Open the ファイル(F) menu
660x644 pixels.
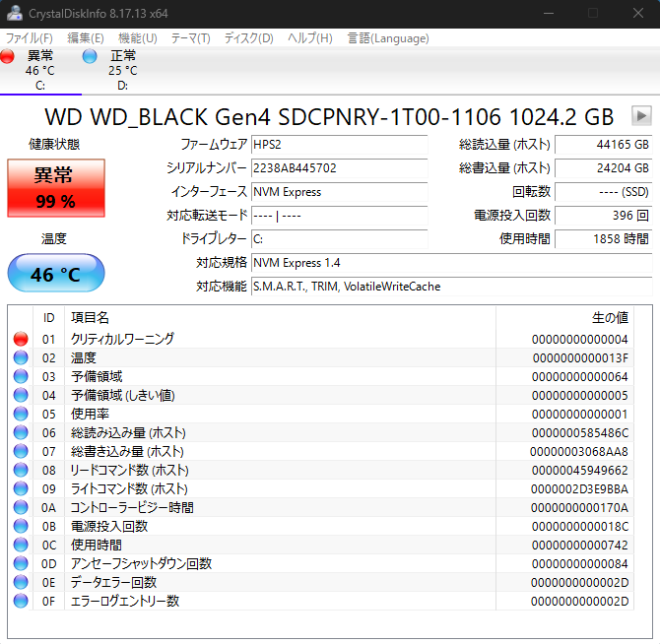(29, 38)
